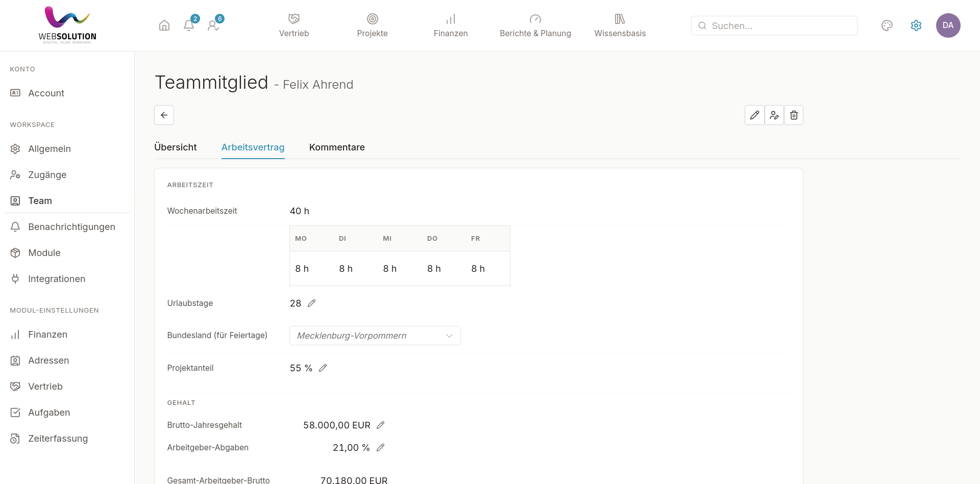Open Vertrieb module settings in sidebar

coord(67,387)
